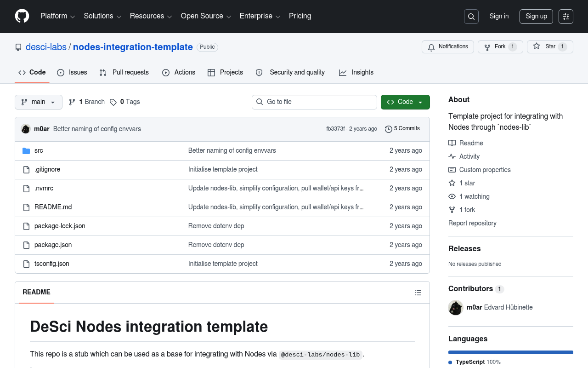Image resolution: width=588 pixels, height=368 pixels.
Task: Click the src folder icon
Action: point(26,151)
